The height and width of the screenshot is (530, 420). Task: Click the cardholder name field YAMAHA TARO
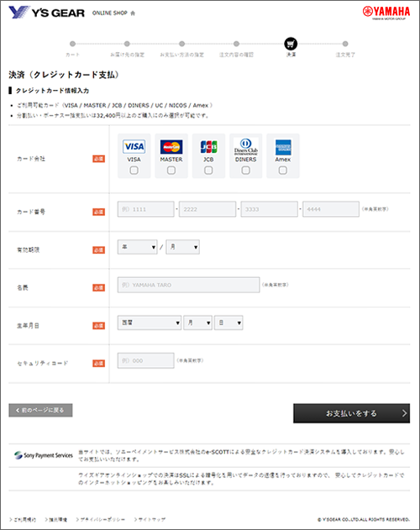[189, 285]
